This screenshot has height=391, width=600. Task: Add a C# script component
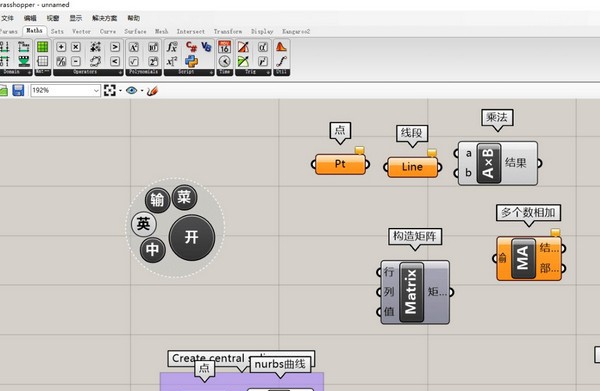[191, 47]
